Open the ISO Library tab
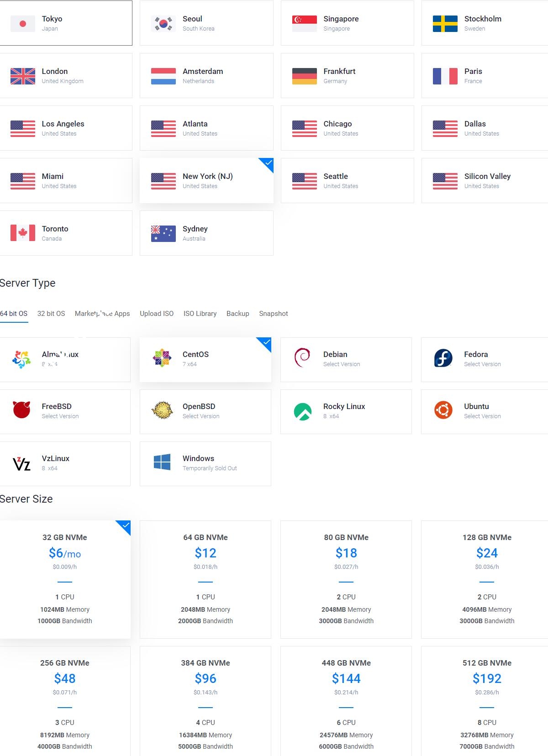Screen dimensions: 548x756 click(x=200, y=314)
